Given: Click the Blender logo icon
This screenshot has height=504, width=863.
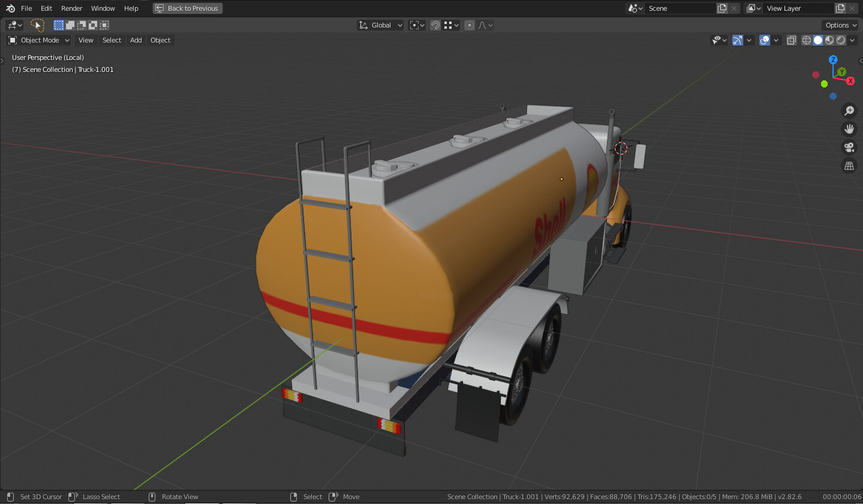Looking at the screenshot, I should pos(10,8).
